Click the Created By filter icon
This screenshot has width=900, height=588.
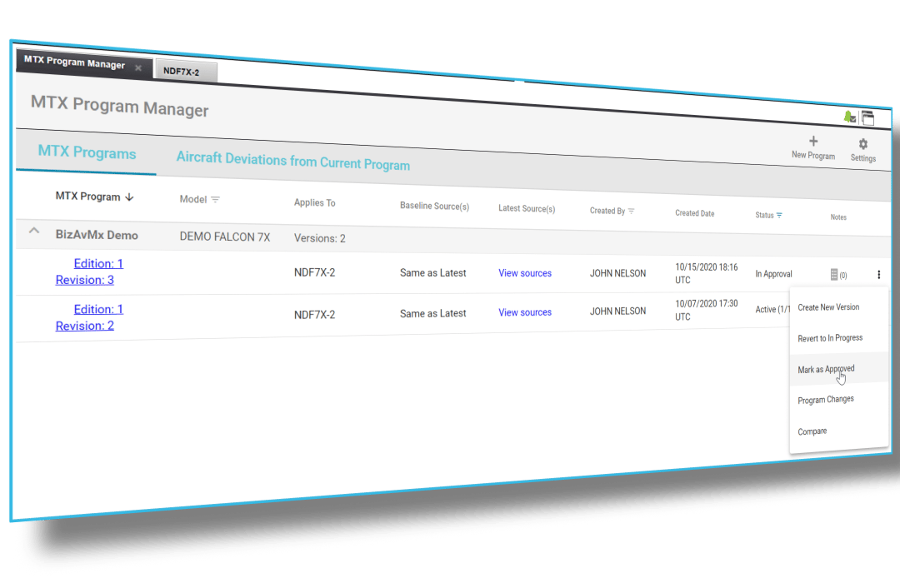(631, 212)
